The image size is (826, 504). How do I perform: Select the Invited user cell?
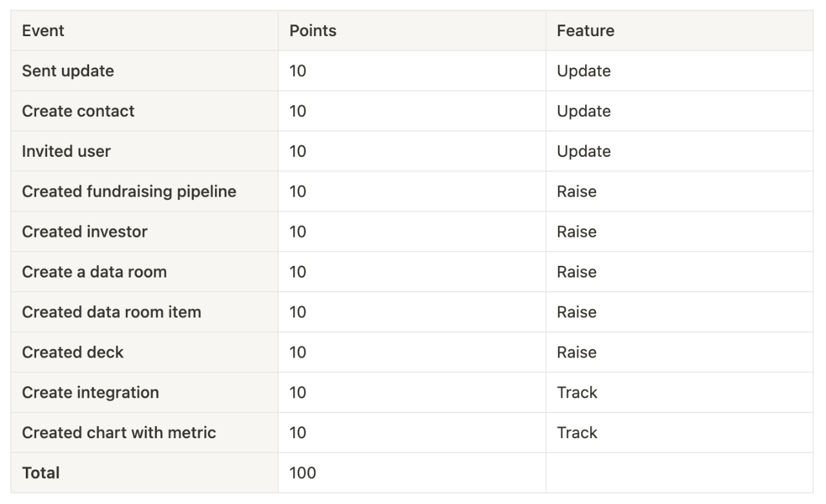145,151
